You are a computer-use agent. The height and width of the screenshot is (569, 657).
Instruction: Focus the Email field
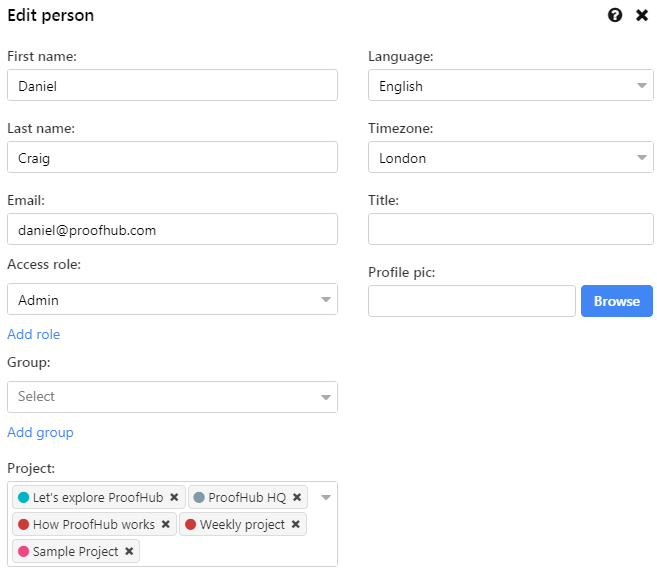click(172, 229)
